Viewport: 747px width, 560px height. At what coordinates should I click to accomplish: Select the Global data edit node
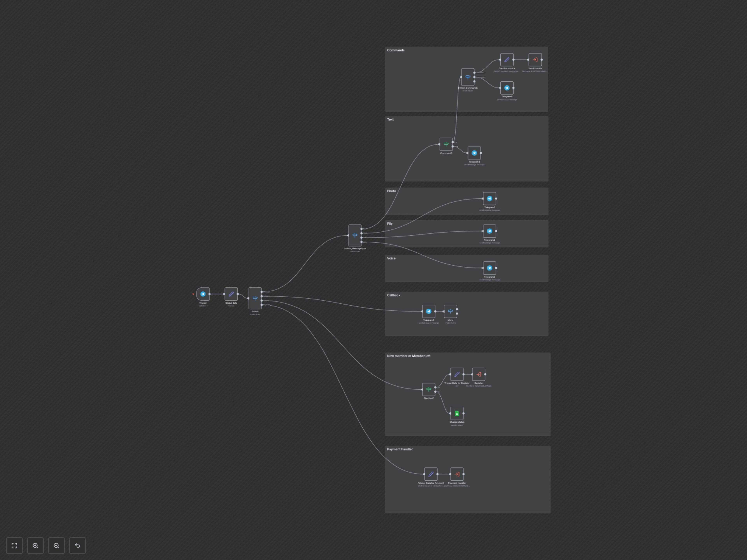(231, 294)
